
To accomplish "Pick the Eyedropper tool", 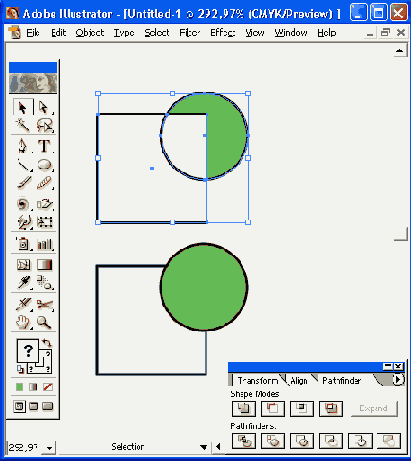I will pyautogui.click(x=23, y=283).
